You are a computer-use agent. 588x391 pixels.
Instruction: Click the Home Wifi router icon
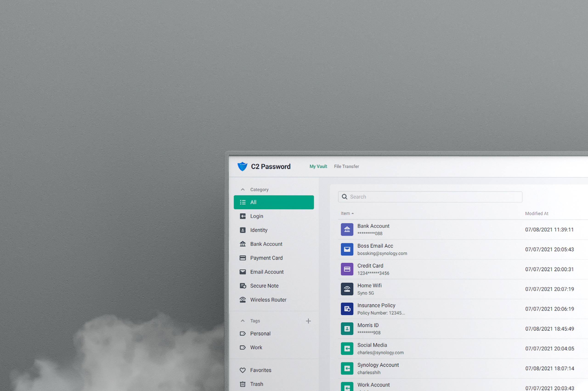(x=347, y=289)
